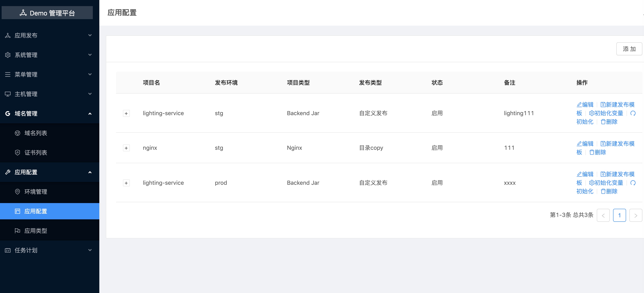Open the 应用类型 menu item
Screen dimensions: 644x293
(49, 231)
